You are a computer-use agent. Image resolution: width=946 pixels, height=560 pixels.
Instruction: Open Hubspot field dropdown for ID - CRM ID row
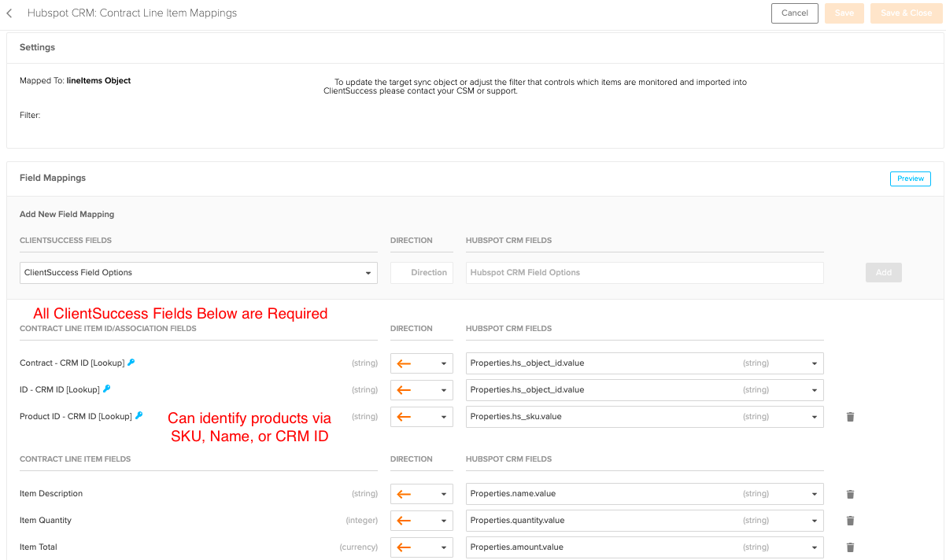(x=645, y=390)
